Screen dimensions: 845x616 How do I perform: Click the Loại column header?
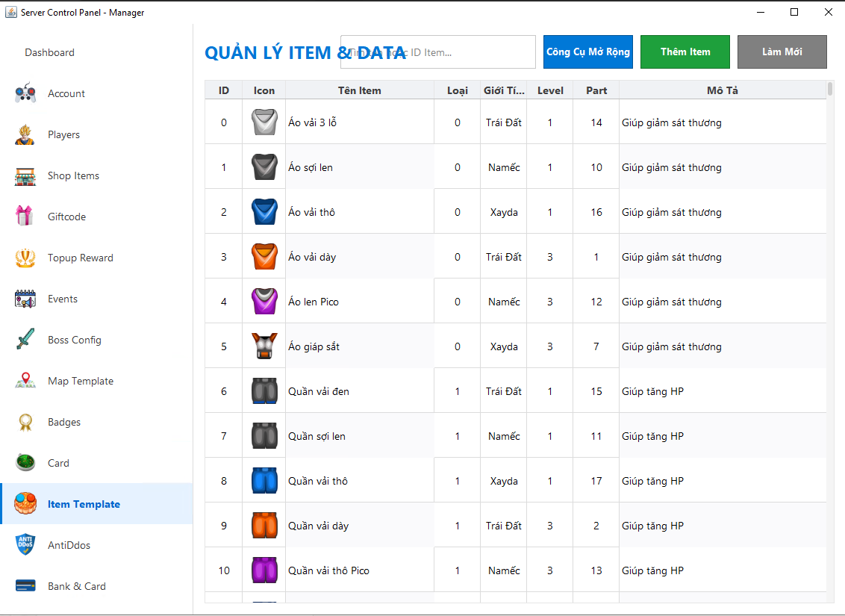coord(457,90)
